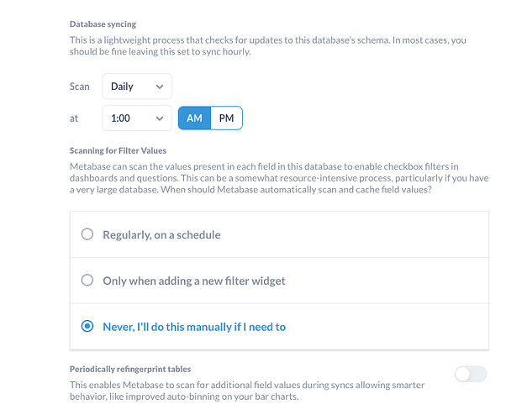Click the Scan label next to Daily
The image size is (506, 420).
tap(79, 87)
